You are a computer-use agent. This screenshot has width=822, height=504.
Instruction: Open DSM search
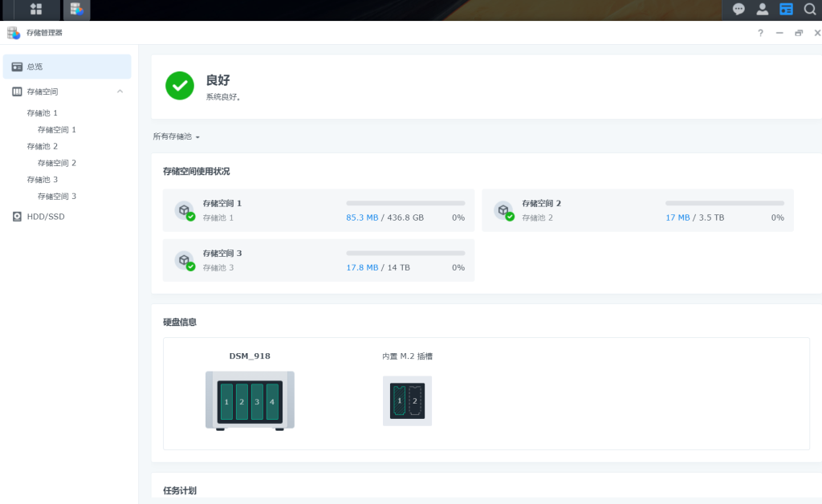point(809,9)
